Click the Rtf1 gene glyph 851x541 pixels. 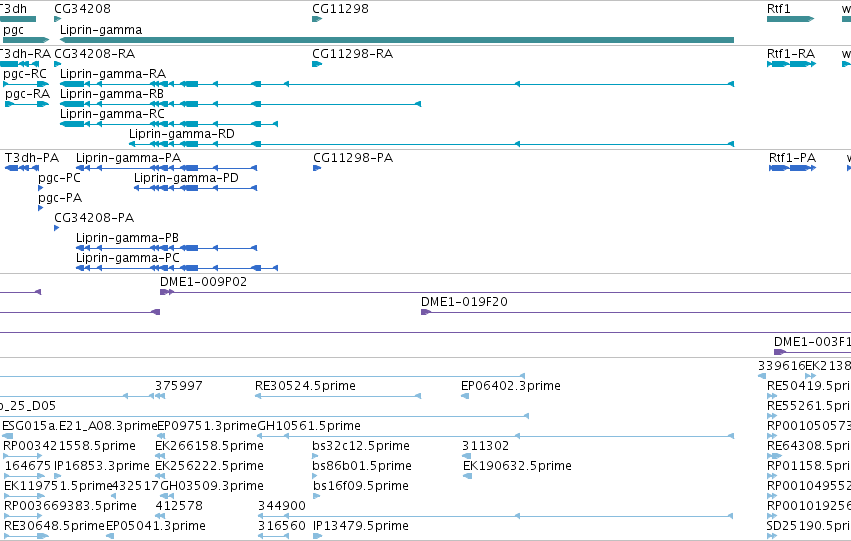790,19
